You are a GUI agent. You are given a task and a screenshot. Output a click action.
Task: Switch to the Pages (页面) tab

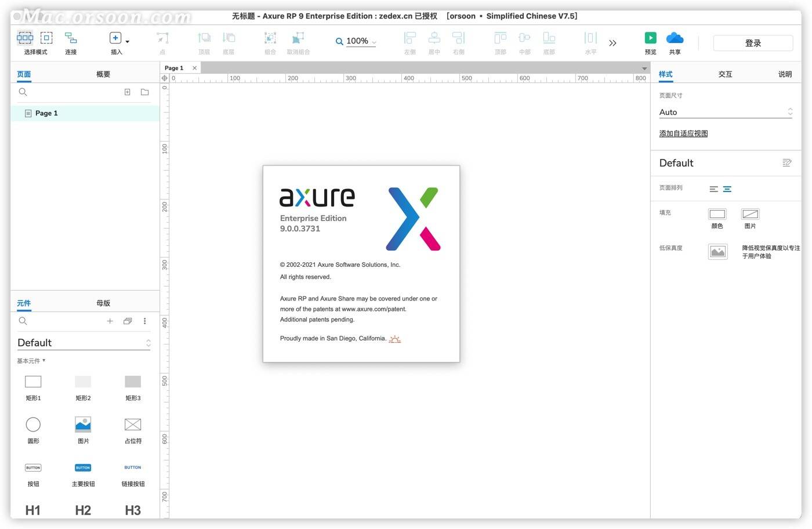(24, 74)
